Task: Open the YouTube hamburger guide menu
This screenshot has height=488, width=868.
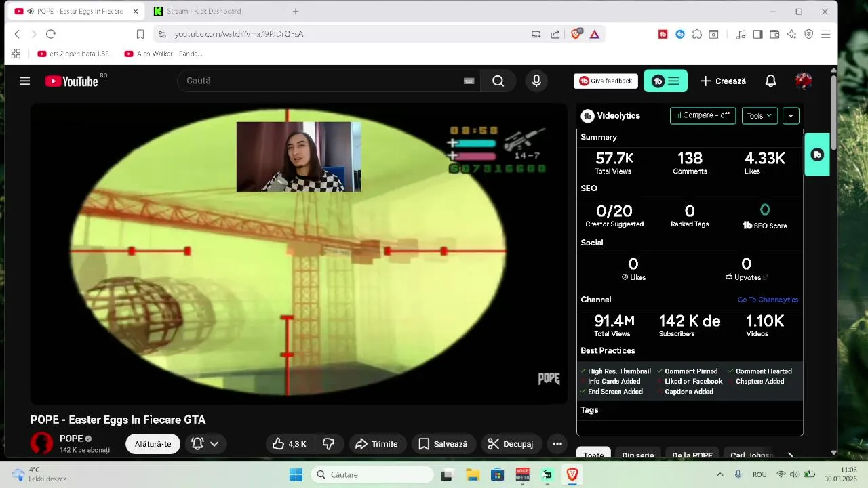Action: coord(24,81)
